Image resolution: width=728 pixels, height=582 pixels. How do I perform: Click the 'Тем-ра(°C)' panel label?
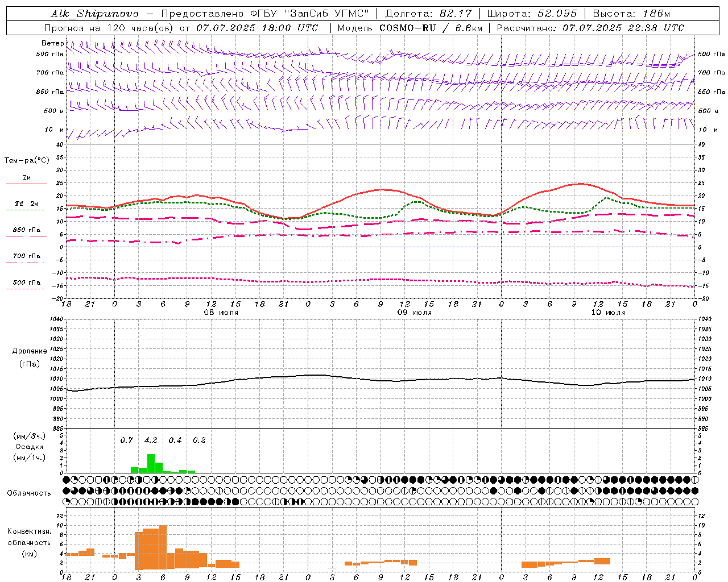pyautogui.click(x=27, y=161)
